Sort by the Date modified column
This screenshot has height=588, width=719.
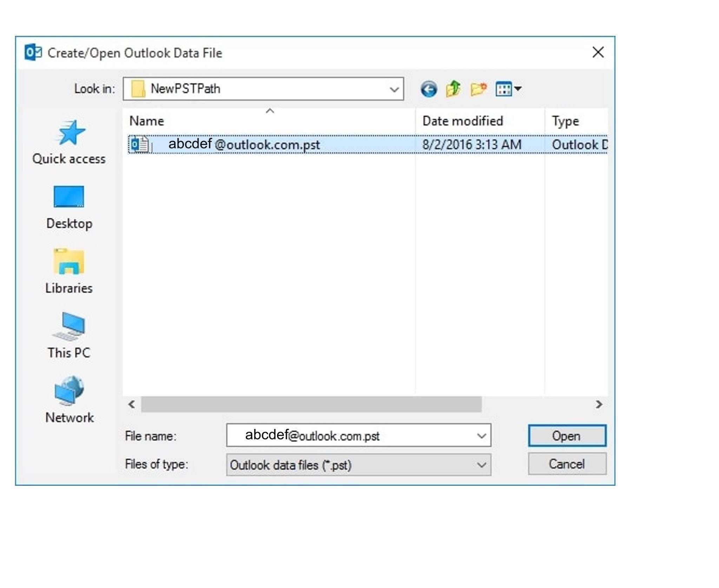[480, 121]
